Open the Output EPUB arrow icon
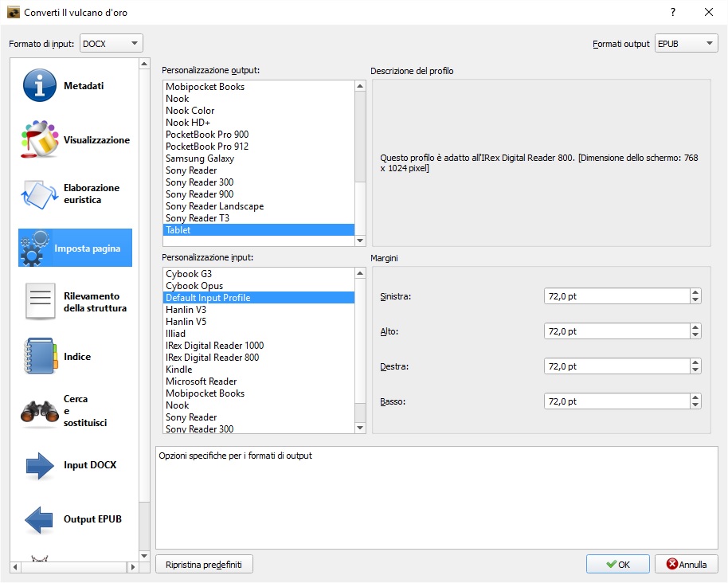The width and height of the screenshot is (728, 583). click(39, 519)
